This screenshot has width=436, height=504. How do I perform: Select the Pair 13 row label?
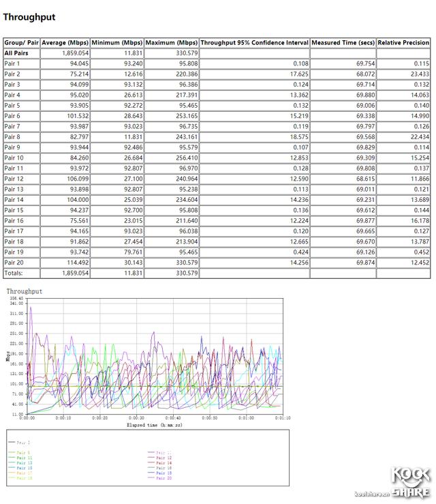point(14,190)
